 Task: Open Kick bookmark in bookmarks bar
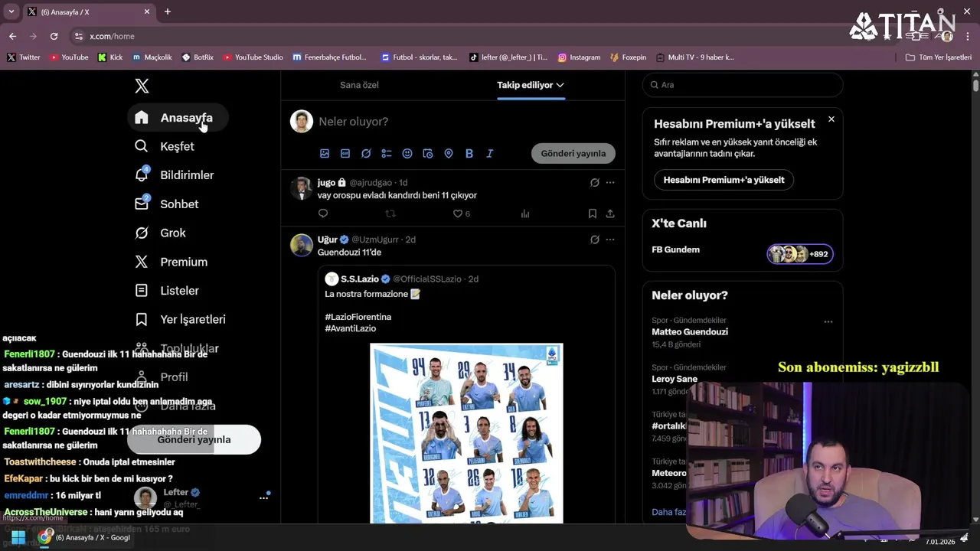(110, 57)
